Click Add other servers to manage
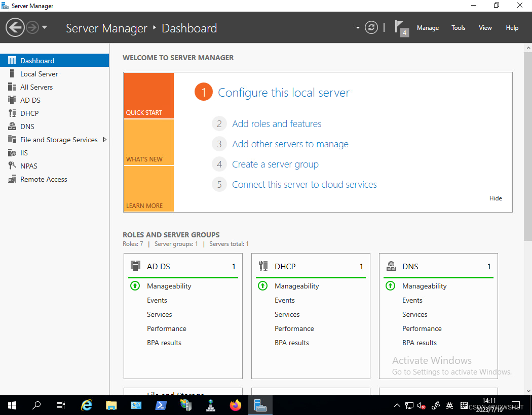The width and height of the screenshot is (532, 415). [x=290, y=144]
